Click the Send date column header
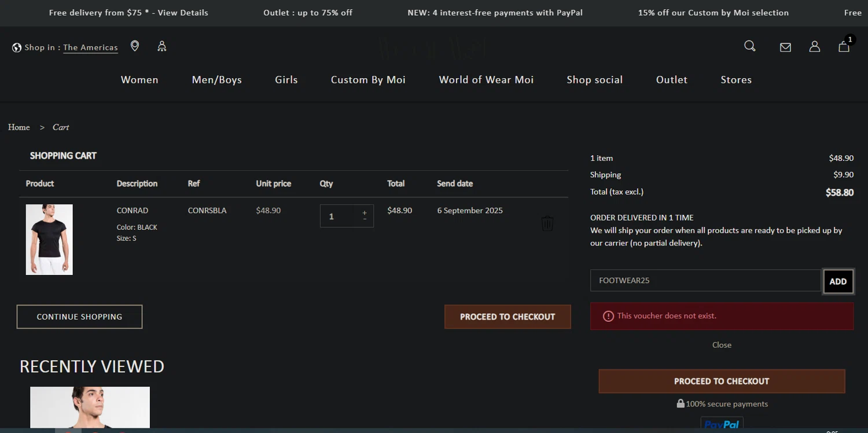The width and height of the screenshot is (868, 433). click(x=455, y=184)
